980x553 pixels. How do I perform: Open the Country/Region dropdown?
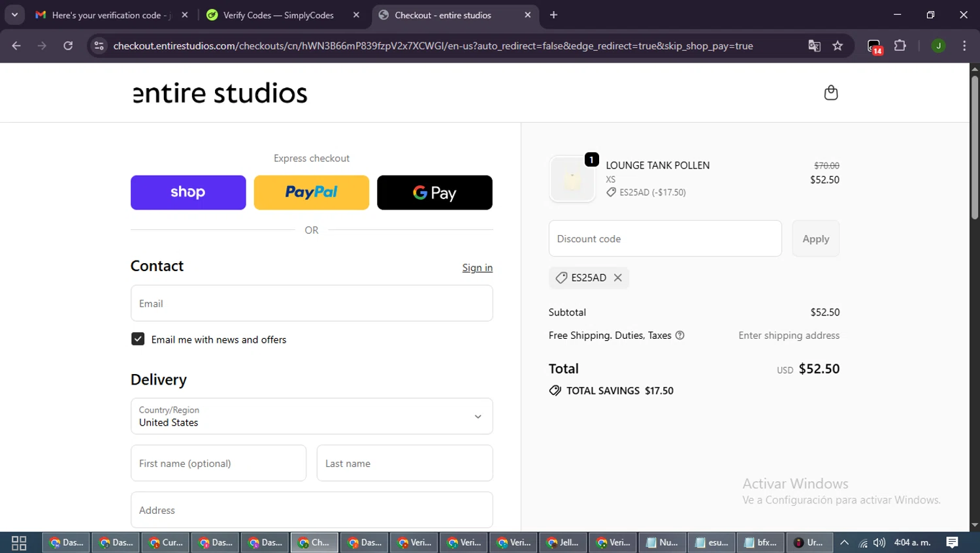point(312,416)
